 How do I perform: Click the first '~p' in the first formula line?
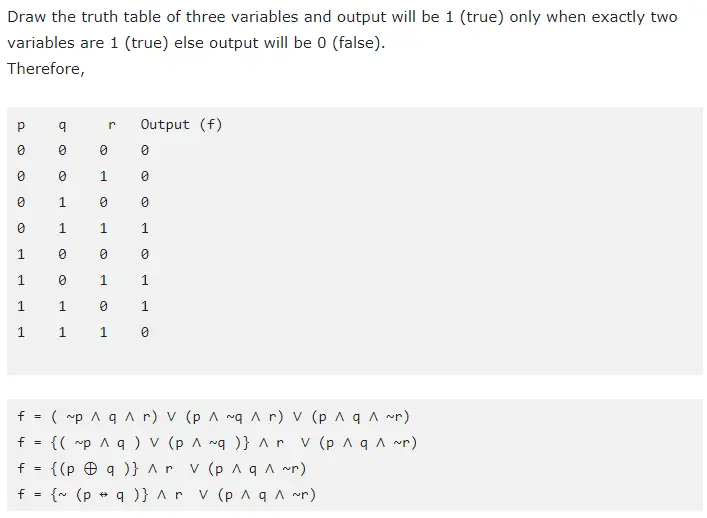[x=78, y=417]
